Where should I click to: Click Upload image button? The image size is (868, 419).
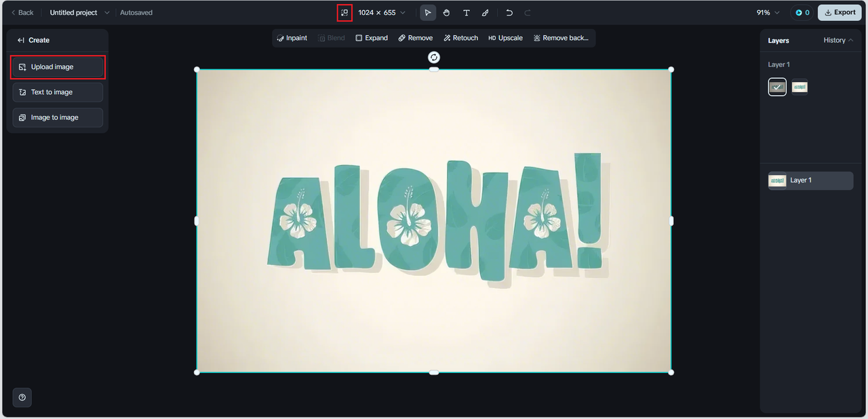tap(58, 67)
